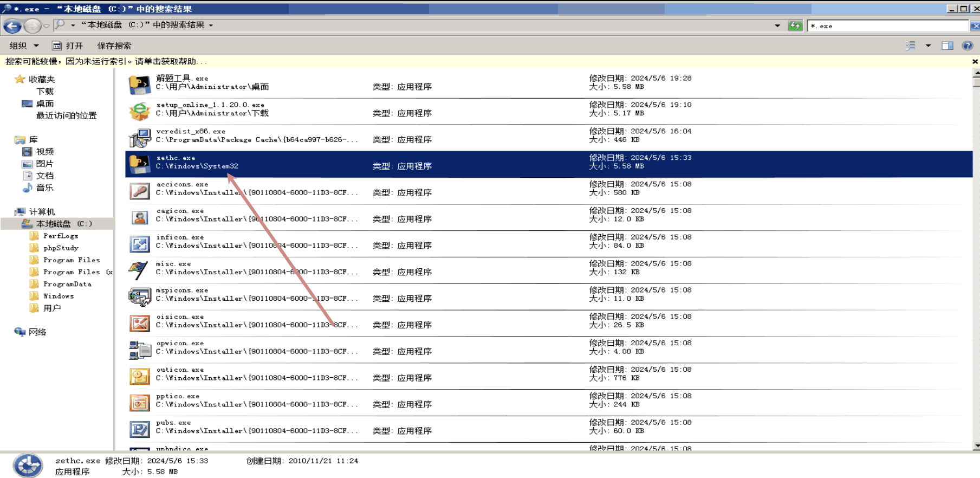The width and height of the screenshot is (980, 478).
Task: Open the 组织 dropdown menu
Action: (24, 46)
